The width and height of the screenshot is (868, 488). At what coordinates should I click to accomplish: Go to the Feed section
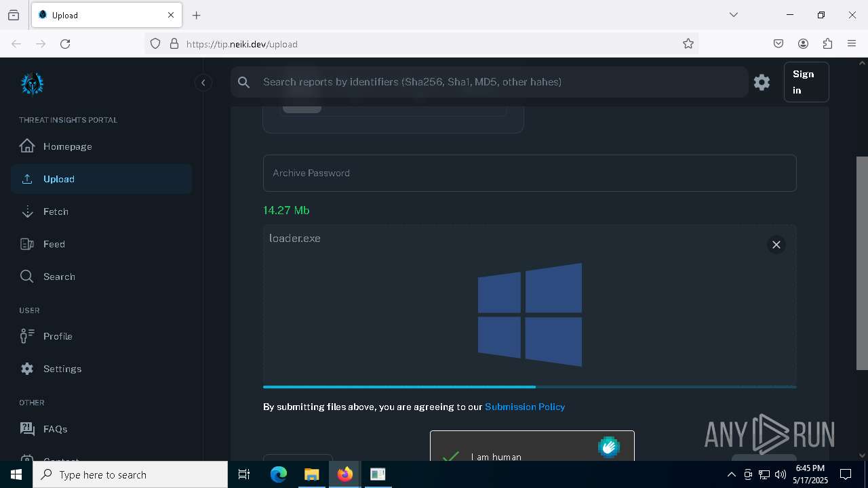pyautogui.click(x=101, y=244)
